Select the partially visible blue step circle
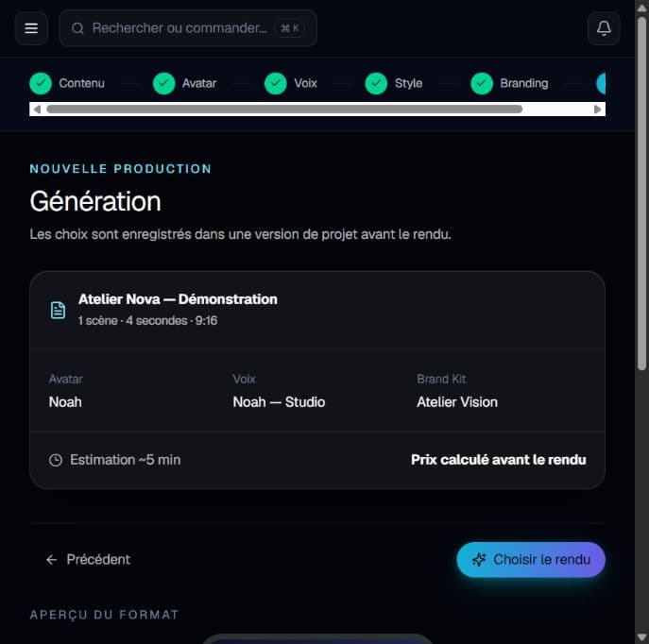Viewport: 649px width, 644px height. 601,83
